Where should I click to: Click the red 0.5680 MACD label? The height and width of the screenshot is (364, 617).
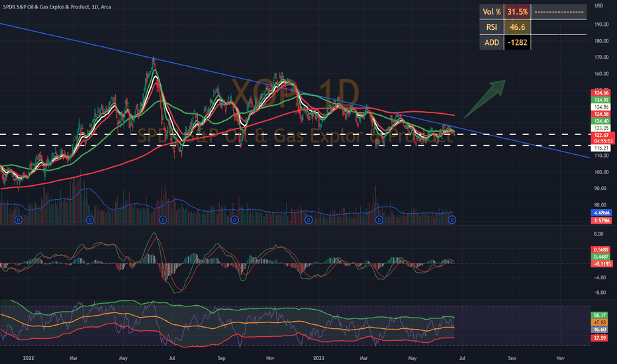pyautogui.click(x=601, y=250)
